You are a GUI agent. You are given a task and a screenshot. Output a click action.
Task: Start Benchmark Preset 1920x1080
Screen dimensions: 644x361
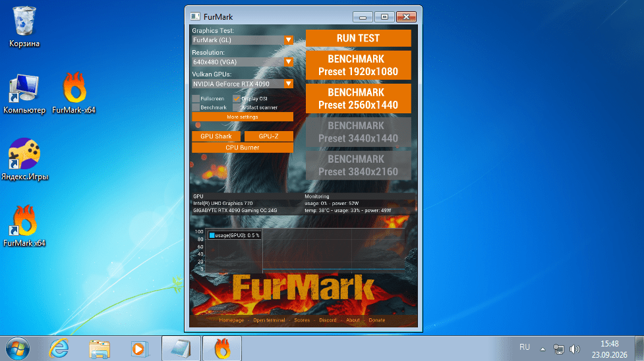pyautogui.click(x=358, y=65)
